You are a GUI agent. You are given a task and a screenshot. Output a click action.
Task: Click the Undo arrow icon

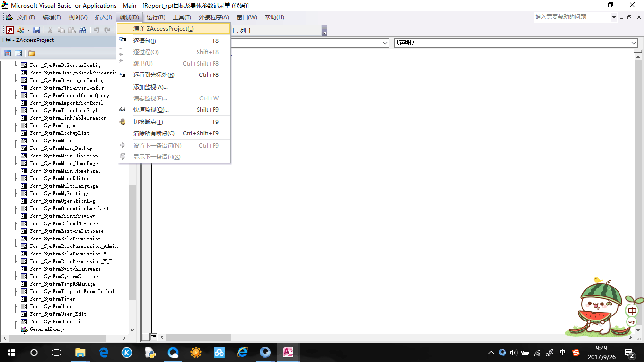(96, 30)
